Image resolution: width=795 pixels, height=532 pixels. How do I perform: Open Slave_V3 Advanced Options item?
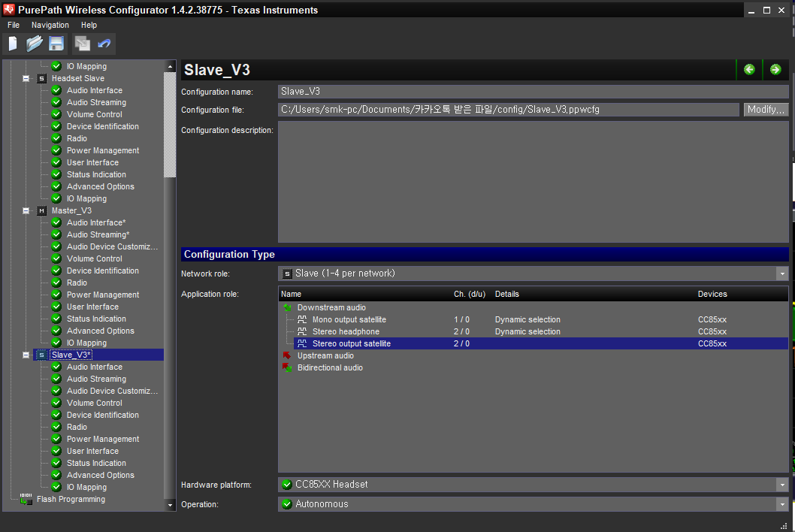click(101, 475)
